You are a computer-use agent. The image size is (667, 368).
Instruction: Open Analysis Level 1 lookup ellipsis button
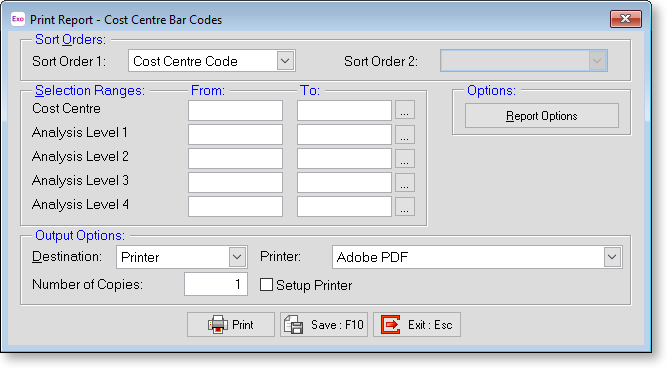point(405,134)
